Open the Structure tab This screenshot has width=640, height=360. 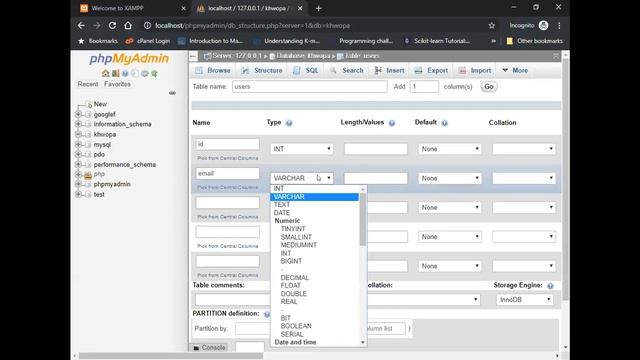262,70
